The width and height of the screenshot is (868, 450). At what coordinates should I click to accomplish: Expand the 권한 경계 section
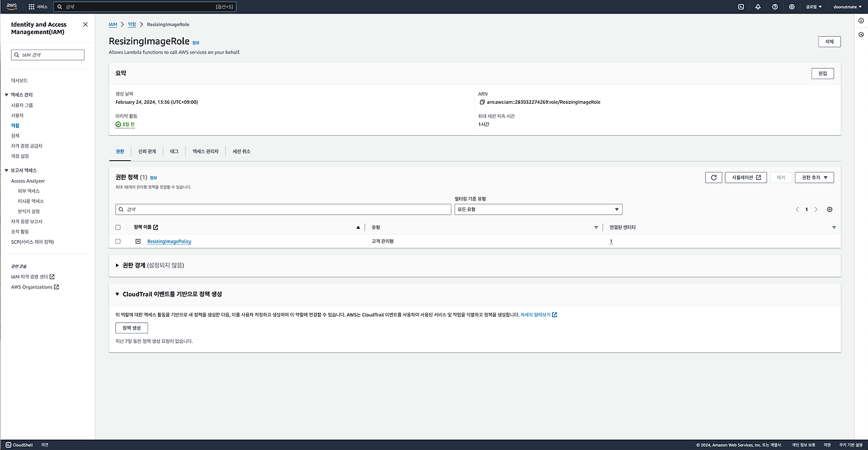tap(117, 265)
